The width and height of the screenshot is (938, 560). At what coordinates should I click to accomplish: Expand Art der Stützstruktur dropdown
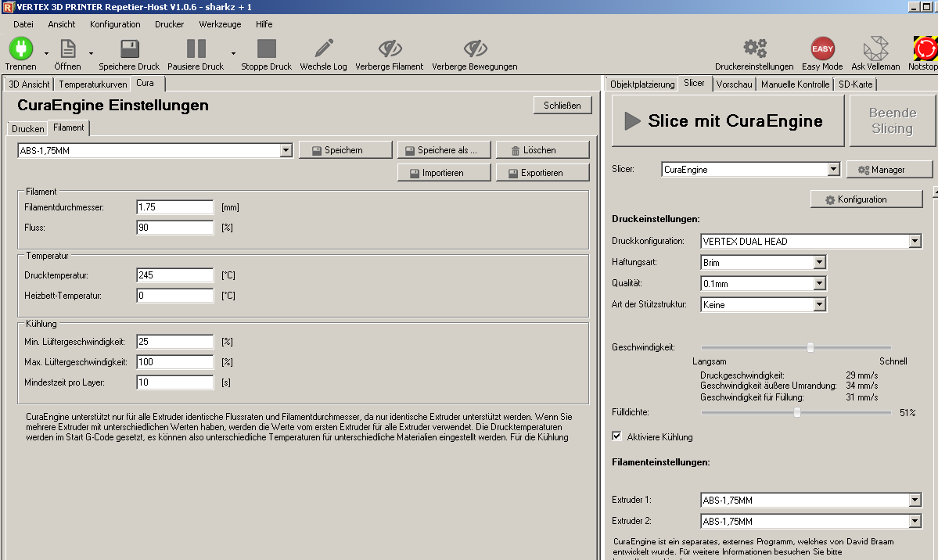point(820,304)
